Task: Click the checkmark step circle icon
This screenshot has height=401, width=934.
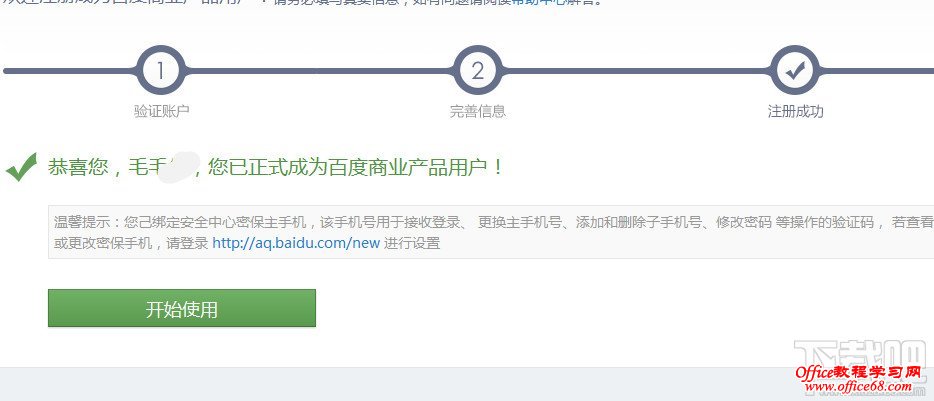Action: 795,71
